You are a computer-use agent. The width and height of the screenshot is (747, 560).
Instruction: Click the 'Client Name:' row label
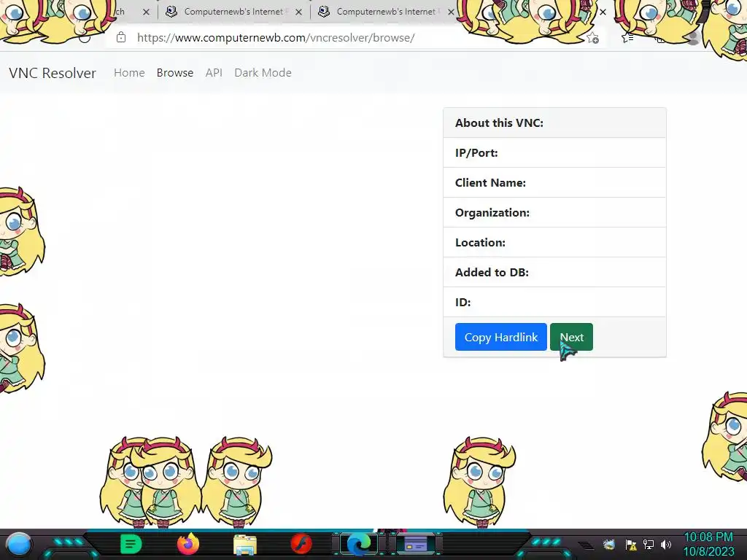pyautogui.click(x=490, y=183)
